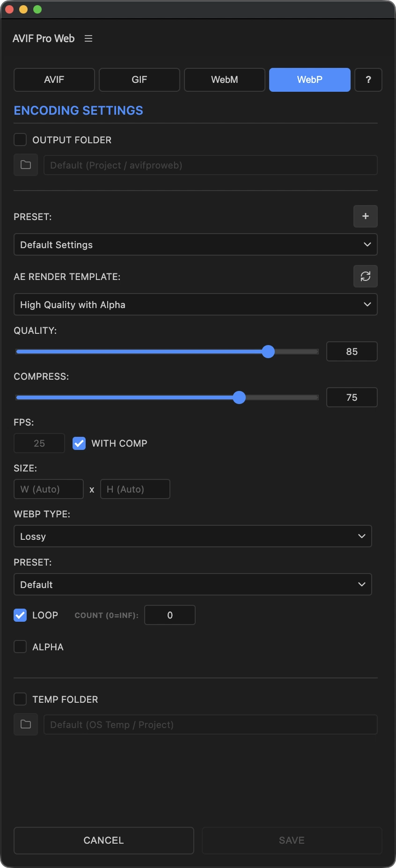
Task: Open the Default Settings preset dropdown
Action: tap(196, 244)
